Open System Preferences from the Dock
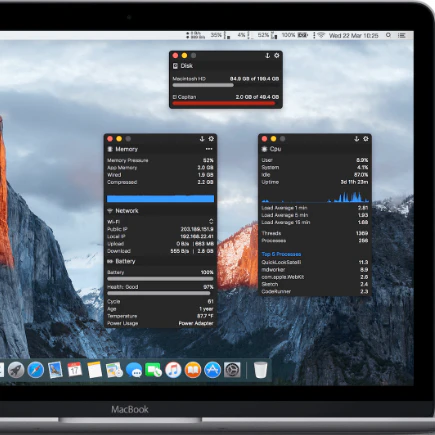The height and width of the screenshot is (435, 435). (x=232, y=370)
